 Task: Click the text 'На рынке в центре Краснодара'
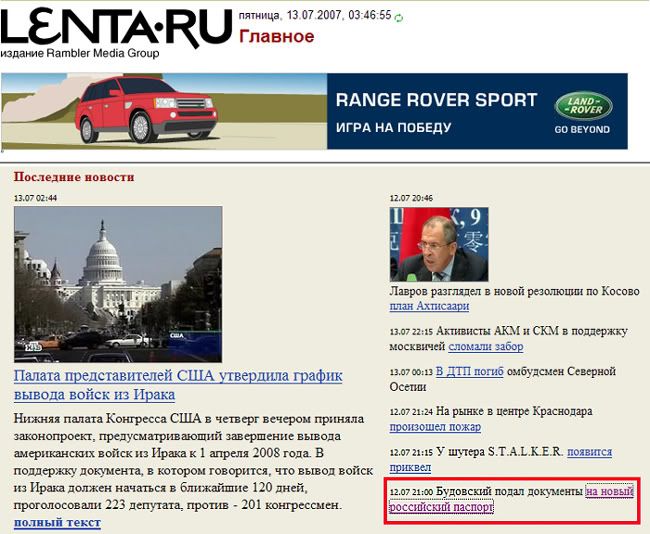[x=514, y=411]
